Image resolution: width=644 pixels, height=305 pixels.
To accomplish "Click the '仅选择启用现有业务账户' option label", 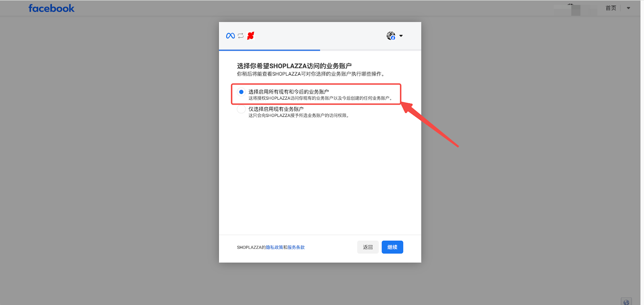I will (276, 109).
